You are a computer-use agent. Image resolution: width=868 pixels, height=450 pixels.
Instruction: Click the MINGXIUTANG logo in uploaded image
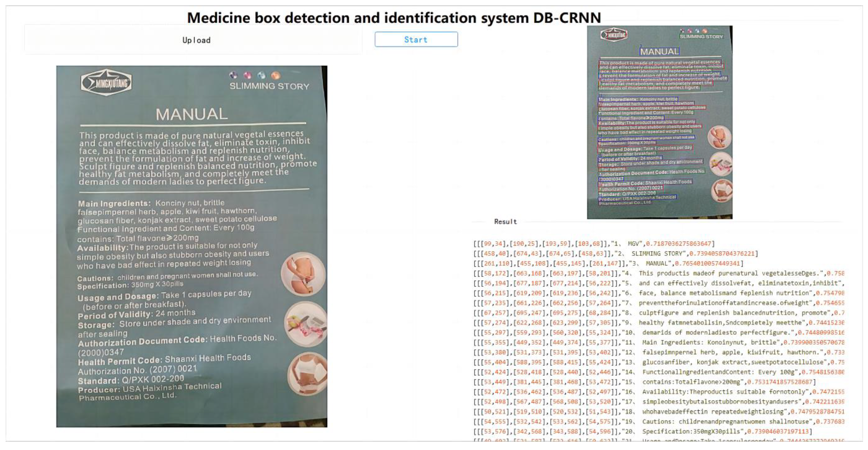pyautogui.click(x=106, y=83)
